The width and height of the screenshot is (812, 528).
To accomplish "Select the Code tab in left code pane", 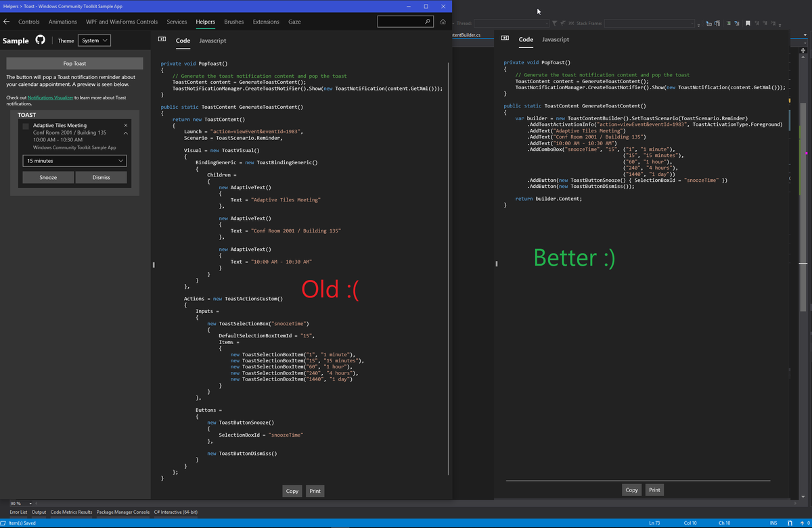I will [183, 41].
